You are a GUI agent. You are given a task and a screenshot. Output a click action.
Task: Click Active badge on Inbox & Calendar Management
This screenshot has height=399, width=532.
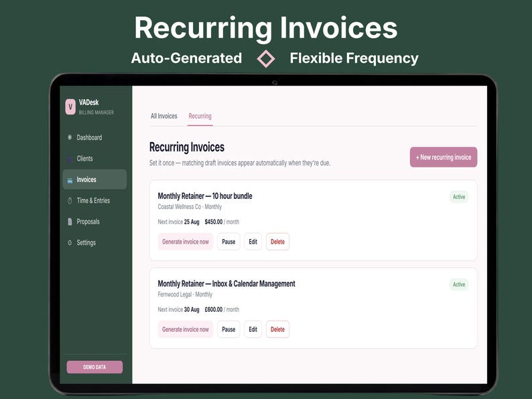point(459,285)
